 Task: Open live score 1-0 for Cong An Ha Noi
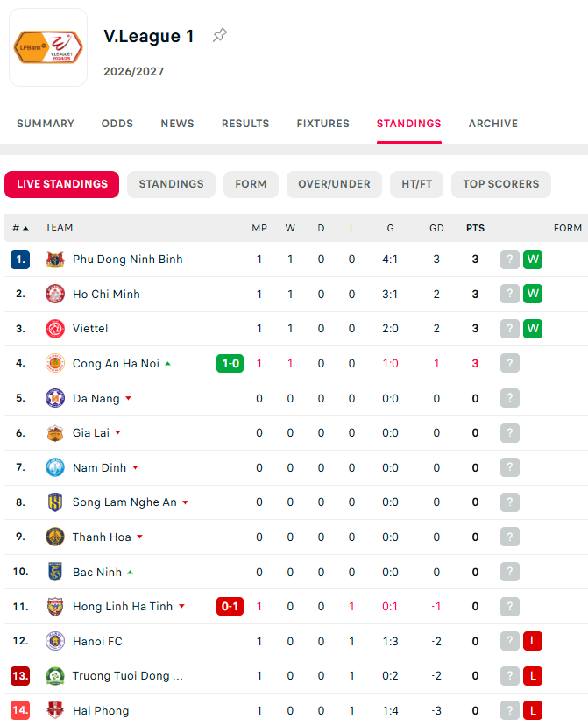coord(230,364)
